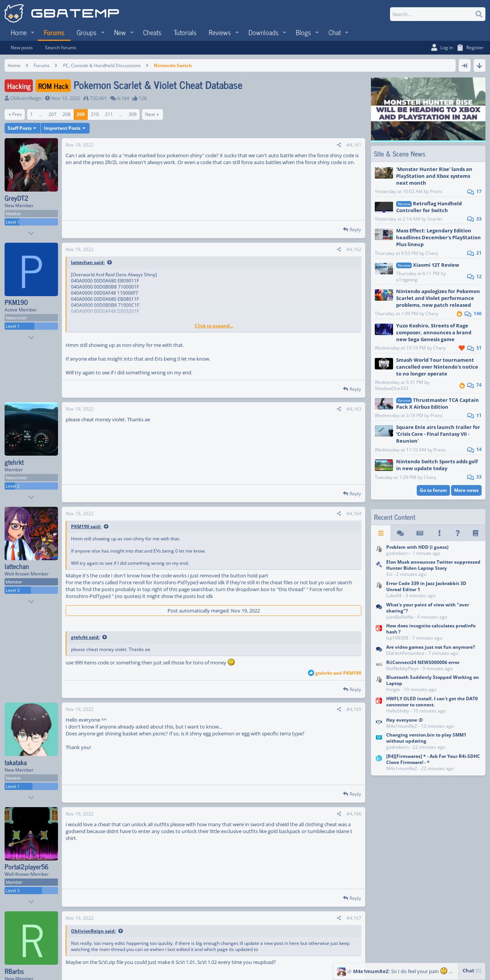This screenshot has width=490, height=980.
Task: Select Recent Content question mark icon
Action: pyautogui.click(x=458, y=533)
